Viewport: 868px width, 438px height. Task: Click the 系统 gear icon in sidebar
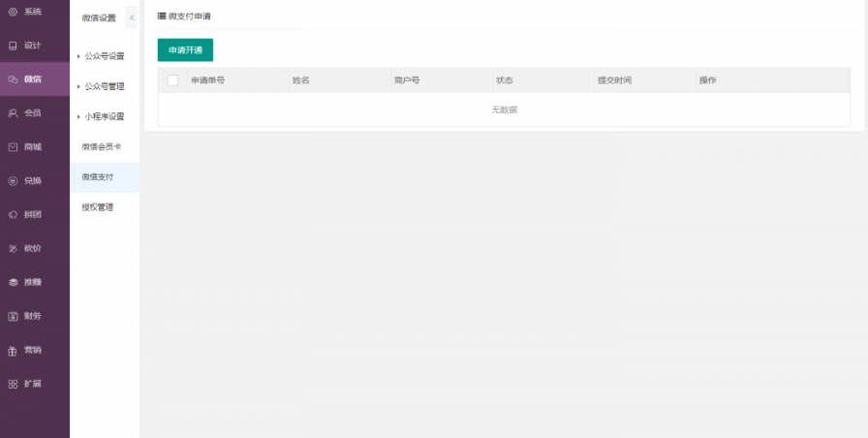(13, 12)
